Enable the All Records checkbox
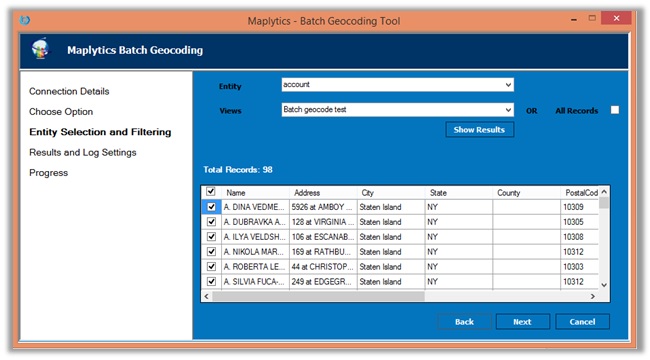 coord(615,110)
